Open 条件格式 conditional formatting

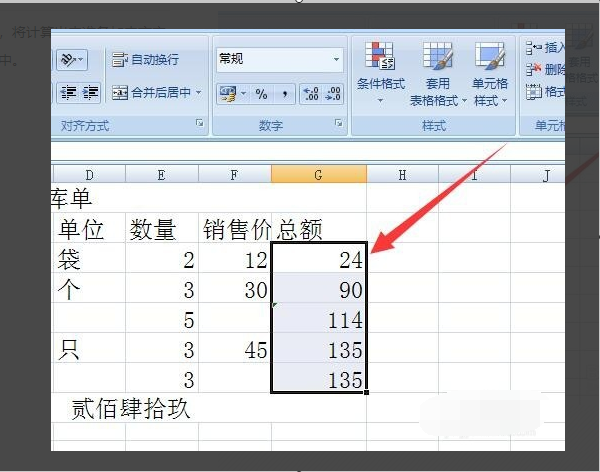point(380,73)
